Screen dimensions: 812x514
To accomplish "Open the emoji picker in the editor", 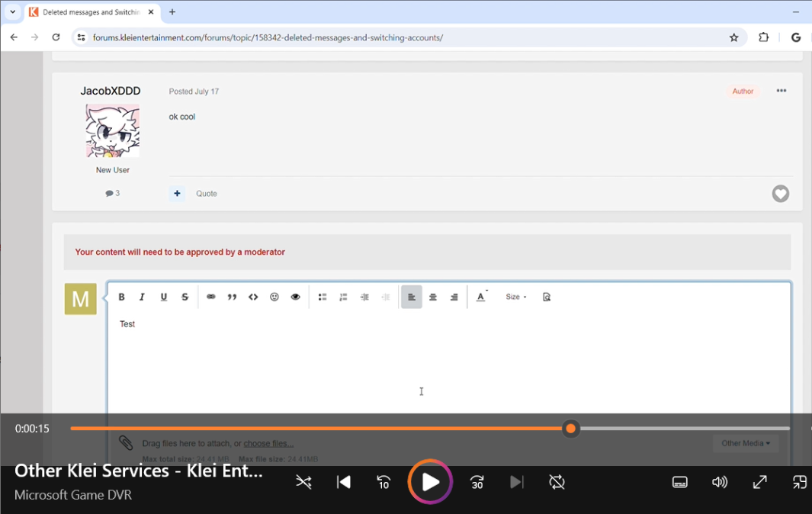I will (x=274, y=297).
